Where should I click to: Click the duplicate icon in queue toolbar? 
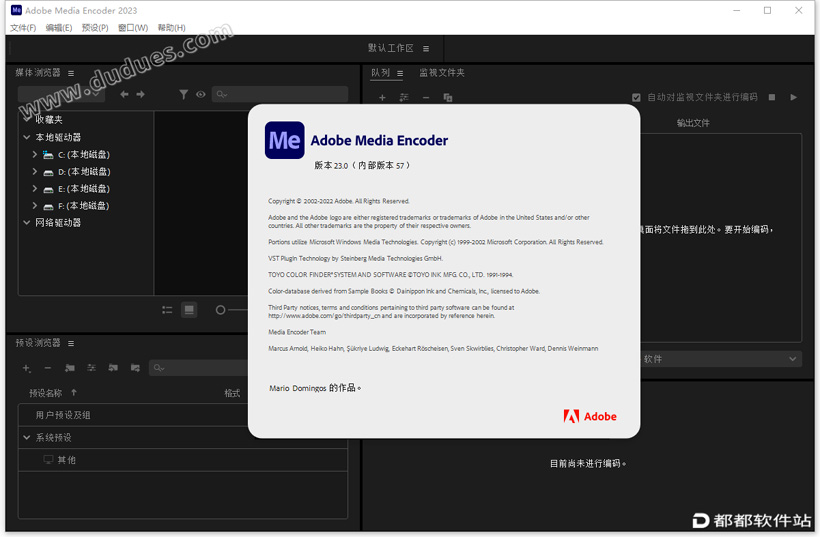pyautogui.click(x=448, y=98)
